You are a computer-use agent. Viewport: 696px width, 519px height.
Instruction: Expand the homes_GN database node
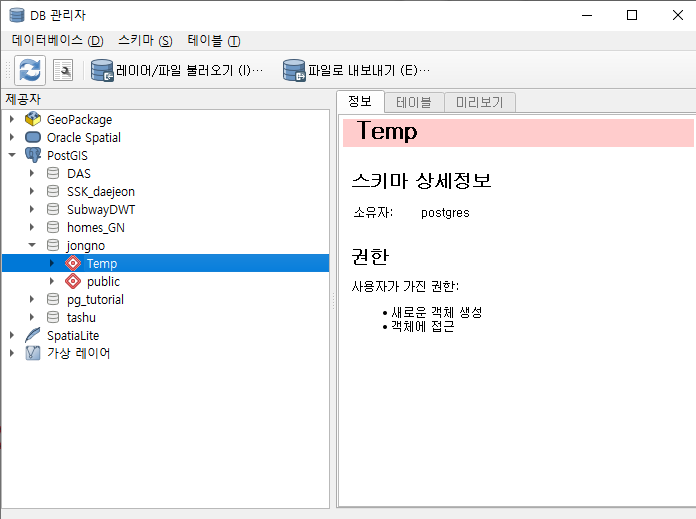[x=32, y=227]
